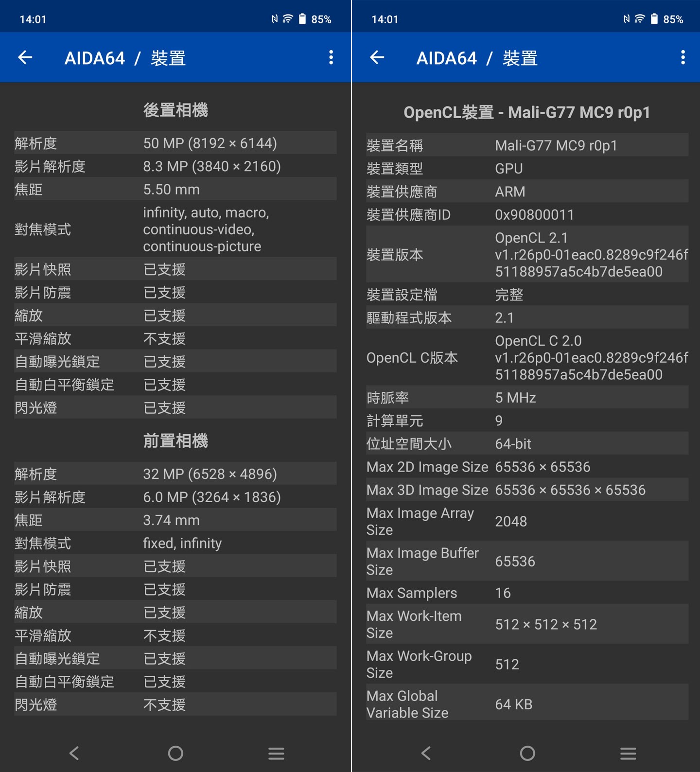
Task: Tap the 5 MHz clock rate value
Action: 515,398
